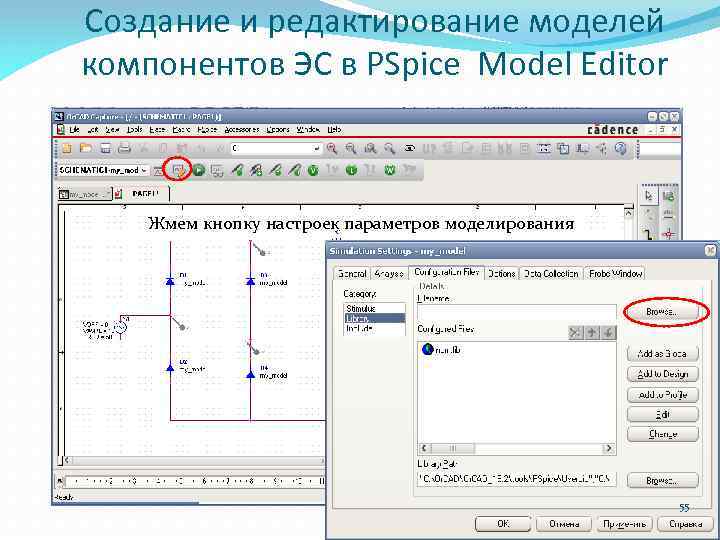Click the View Simulation Results icon
The height and width of the screenshot is (540, 720).
[217, 171]
